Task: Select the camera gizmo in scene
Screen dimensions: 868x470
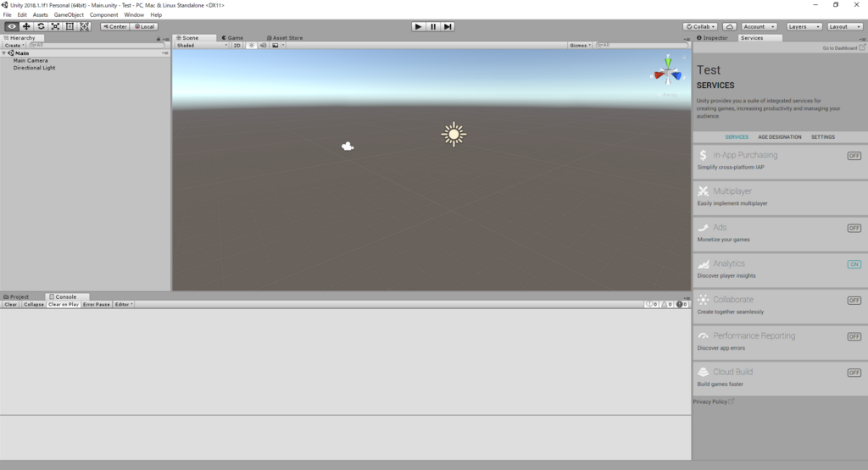Action: [347, 146]
